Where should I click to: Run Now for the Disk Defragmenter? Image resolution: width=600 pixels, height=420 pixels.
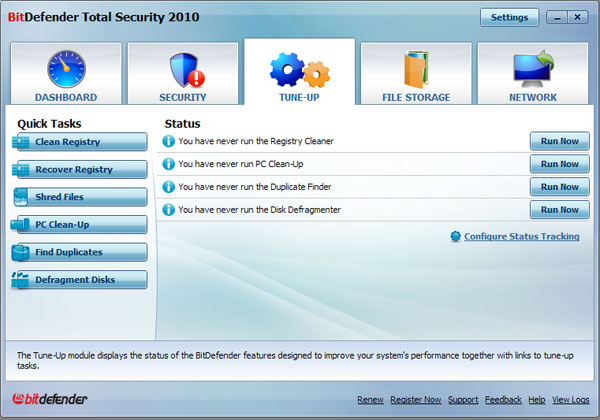click(559, 210)
